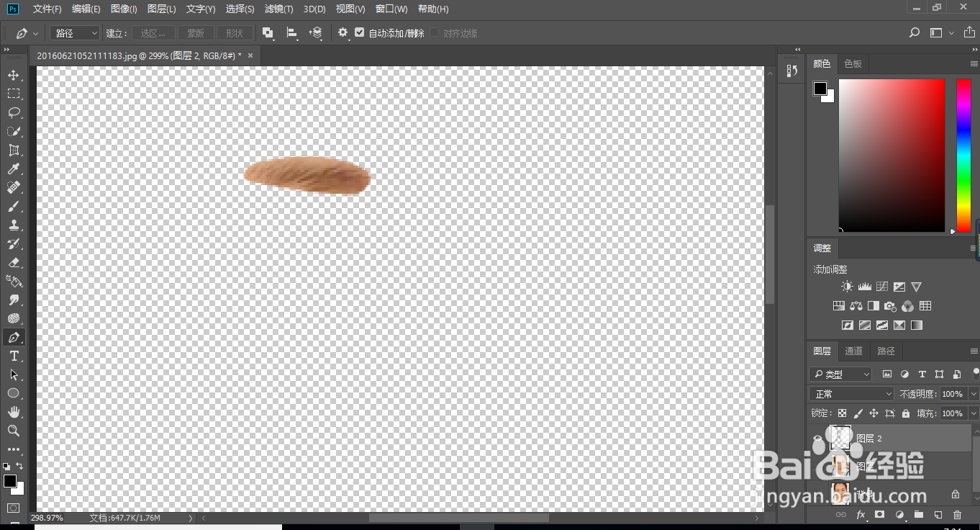
Task: Select the Paint Bucket tool
Action: pos(13,282)
